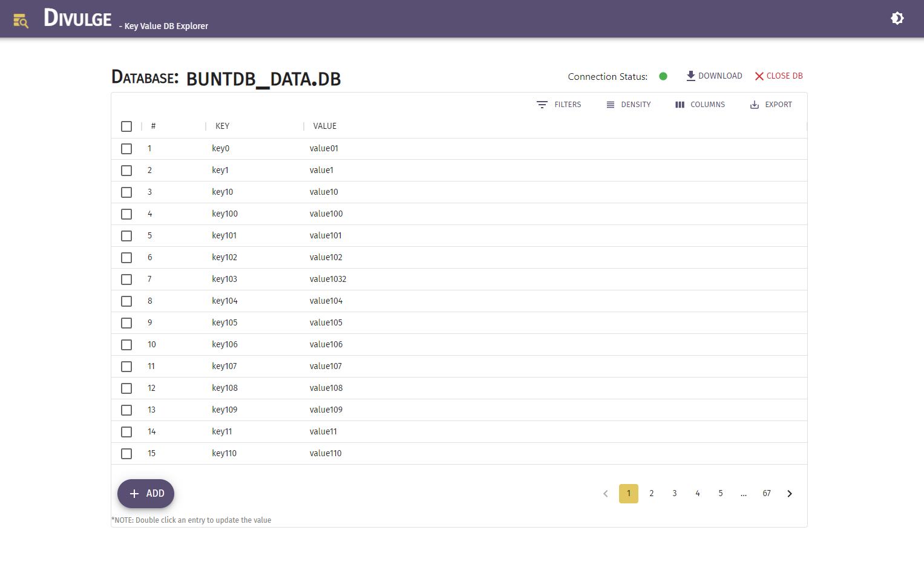Screen dimensions: 924x579
Task: Add a new key-value entry
Action: pos(146,494)
